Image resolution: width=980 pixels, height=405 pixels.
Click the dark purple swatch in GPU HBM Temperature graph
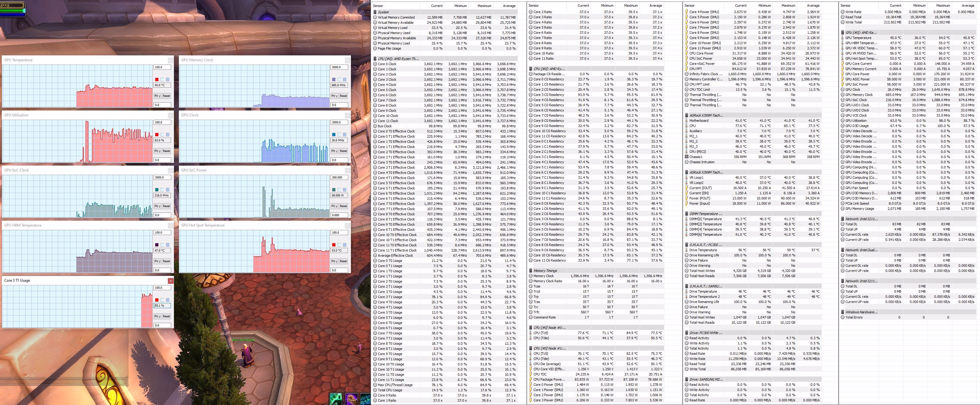(157, 245)
